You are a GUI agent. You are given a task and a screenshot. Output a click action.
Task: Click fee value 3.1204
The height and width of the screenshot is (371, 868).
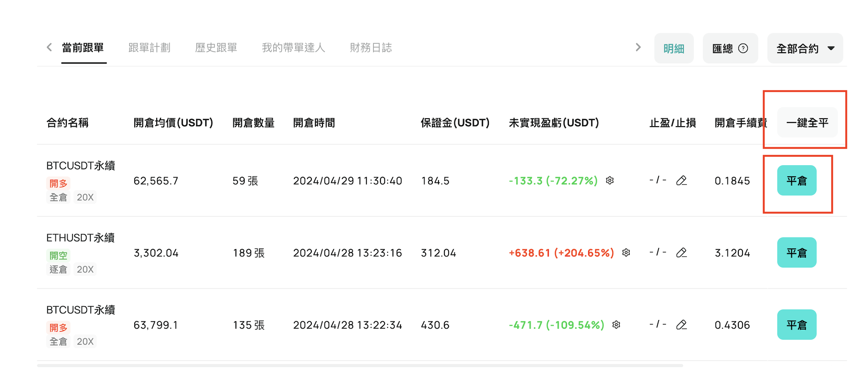pyautogui.click(x=732, y=253)
